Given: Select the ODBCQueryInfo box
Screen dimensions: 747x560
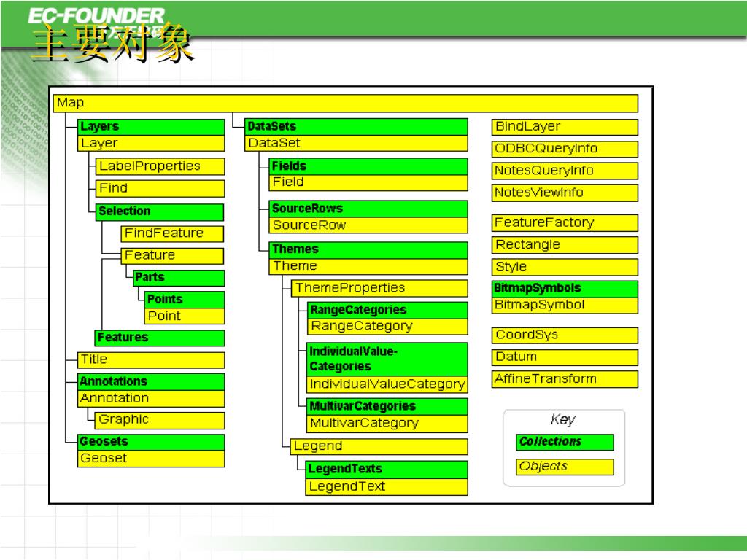Looking at the screenshot, I should point(565,149).
